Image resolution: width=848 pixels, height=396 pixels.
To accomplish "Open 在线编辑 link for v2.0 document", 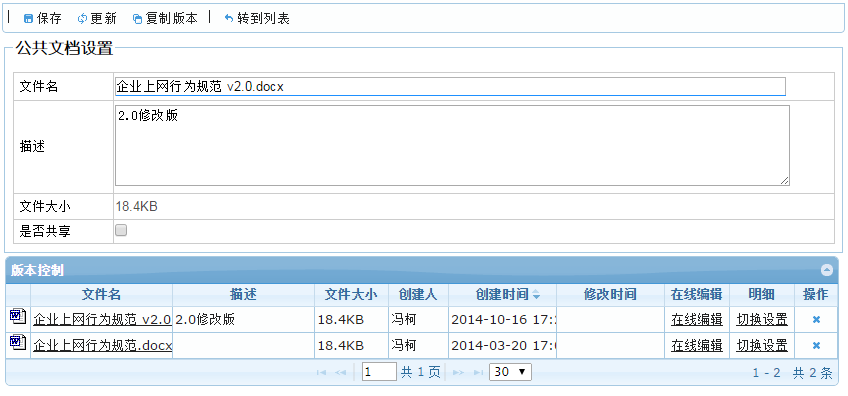I will (x=697, y=320).
